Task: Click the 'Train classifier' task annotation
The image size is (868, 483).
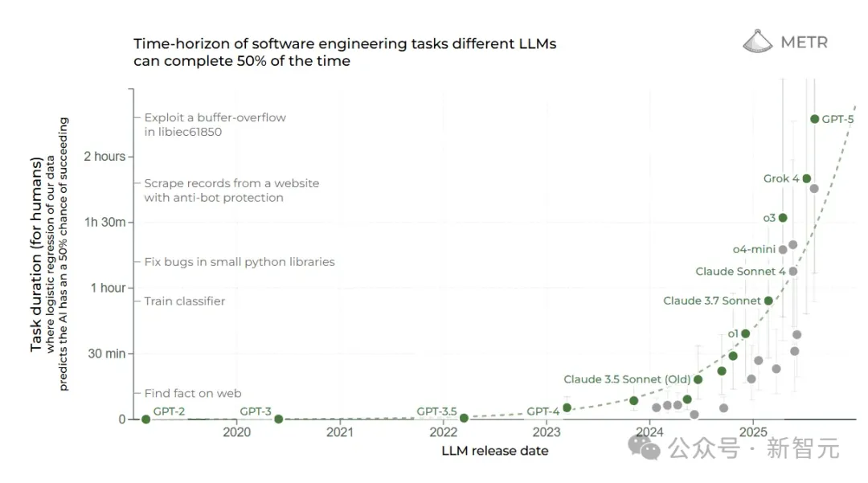Action: tap(184, 301)
